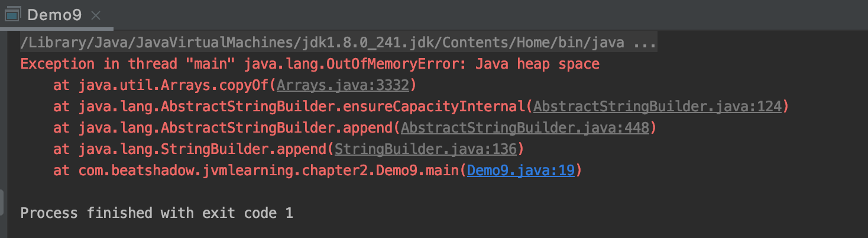
Task: Open the Arrays.java:3332 stack trace link
Action: [x=343, y=85]
